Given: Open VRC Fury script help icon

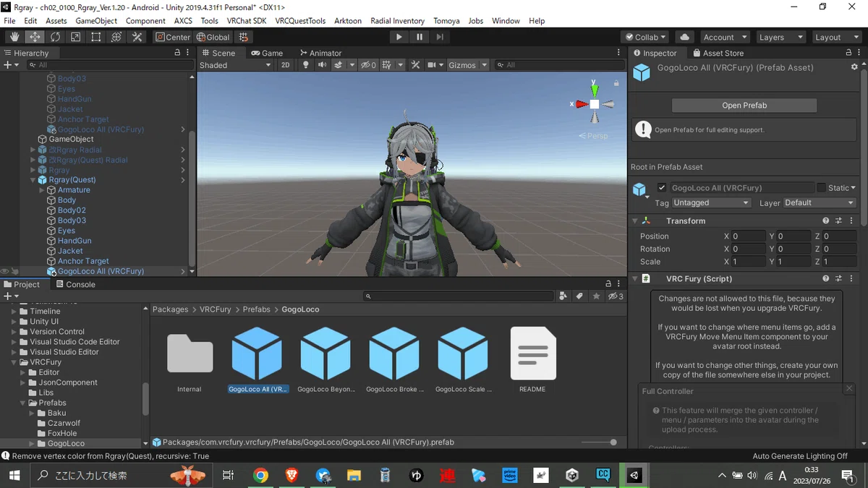Looking at the screenshot, I should (825, 278).
